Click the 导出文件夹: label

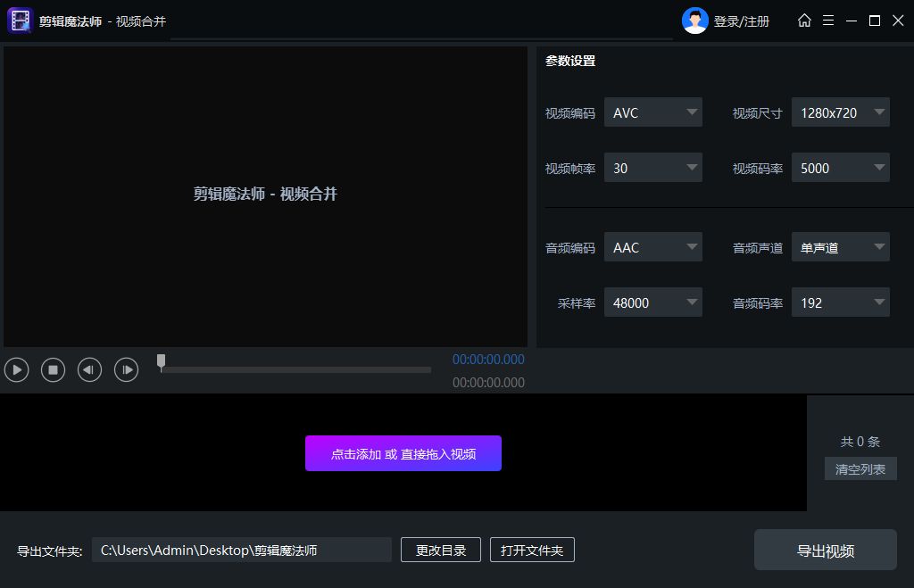pos(50,551)
